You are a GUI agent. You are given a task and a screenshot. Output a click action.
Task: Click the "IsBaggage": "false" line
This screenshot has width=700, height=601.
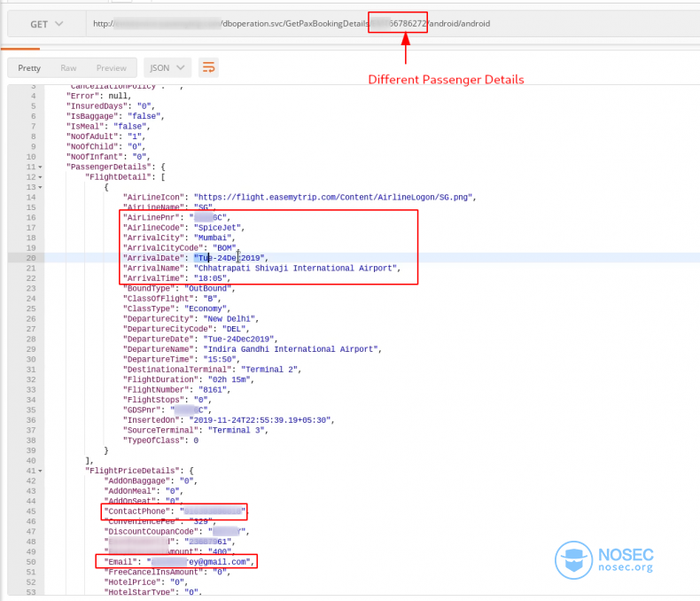coord(115,116)
